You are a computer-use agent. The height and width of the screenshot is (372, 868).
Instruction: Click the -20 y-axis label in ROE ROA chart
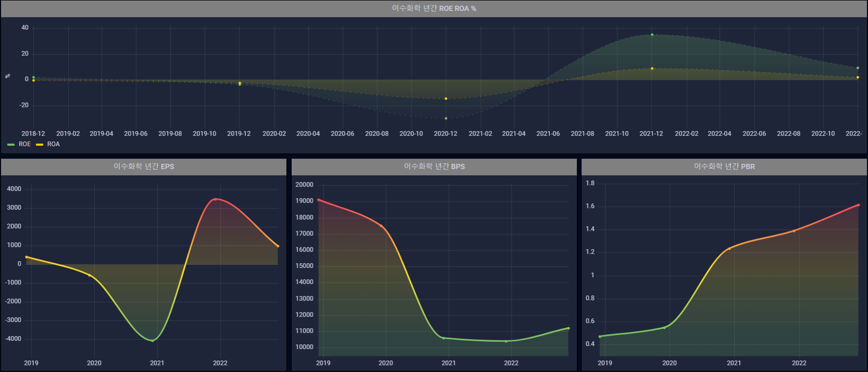click(24, 105)
